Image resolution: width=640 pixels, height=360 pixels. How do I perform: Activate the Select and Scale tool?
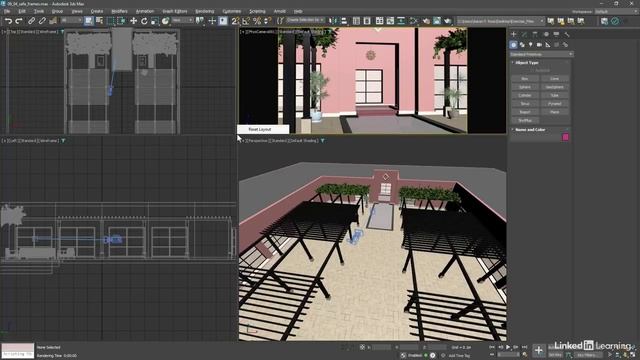[x=155, y=21]
